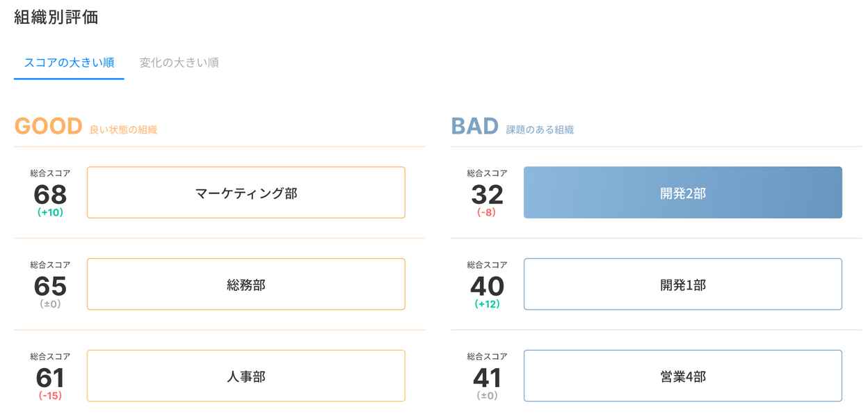Click the score 61 for 人事部
This screenshot has height=414, width=868.
(x=50, y=378)
